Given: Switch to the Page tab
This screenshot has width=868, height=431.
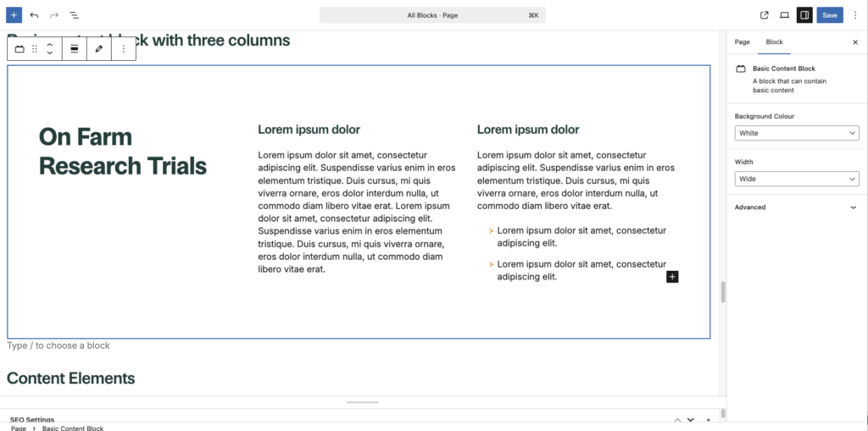Looking at the screenshot, I should pos(742,41).
